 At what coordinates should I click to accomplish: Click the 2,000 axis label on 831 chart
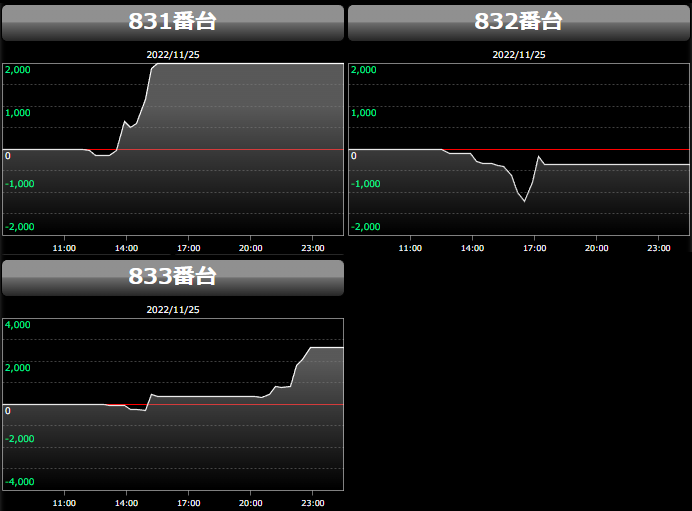[x=19, y=70]
